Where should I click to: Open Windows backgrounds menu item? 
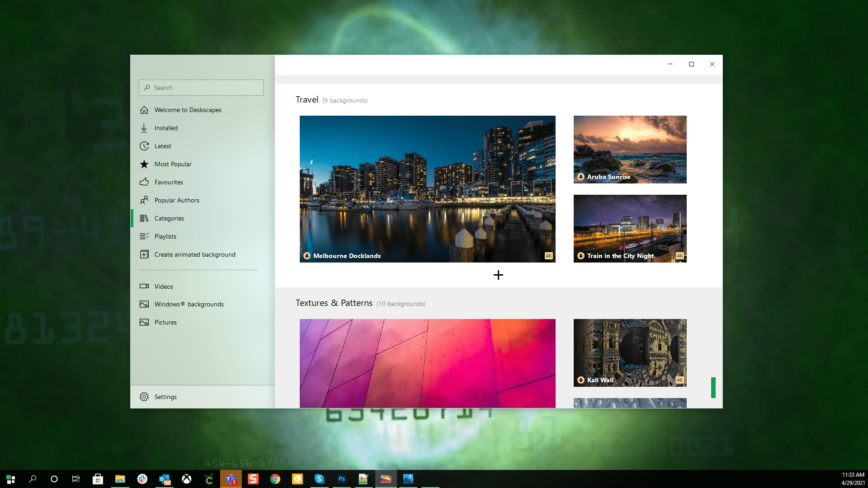pyautogui.click(x=189, y=304)
